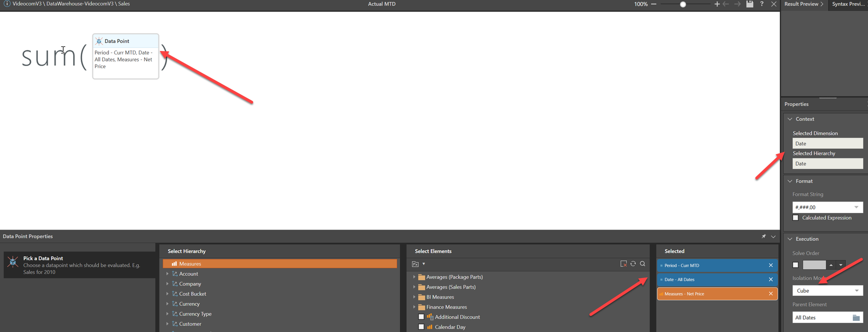Select the Data Point block in the formula
Screen dimensions: 868x332
pyautogui.click(x=126, y=56)
